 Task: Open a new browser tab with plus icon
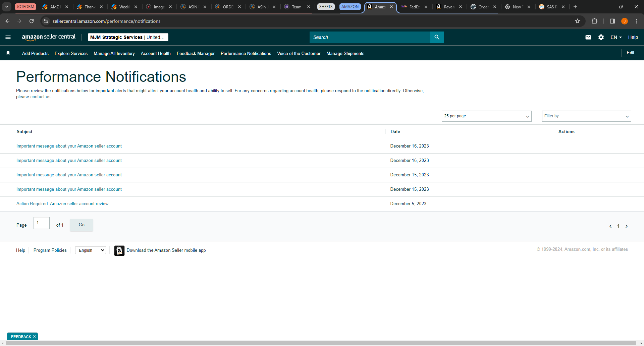(575, 7)
